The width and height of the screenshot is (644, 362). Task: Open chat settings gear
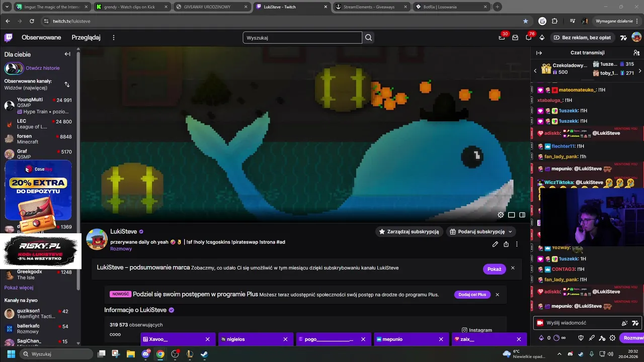pyautogui.click(x=612, y=338)
